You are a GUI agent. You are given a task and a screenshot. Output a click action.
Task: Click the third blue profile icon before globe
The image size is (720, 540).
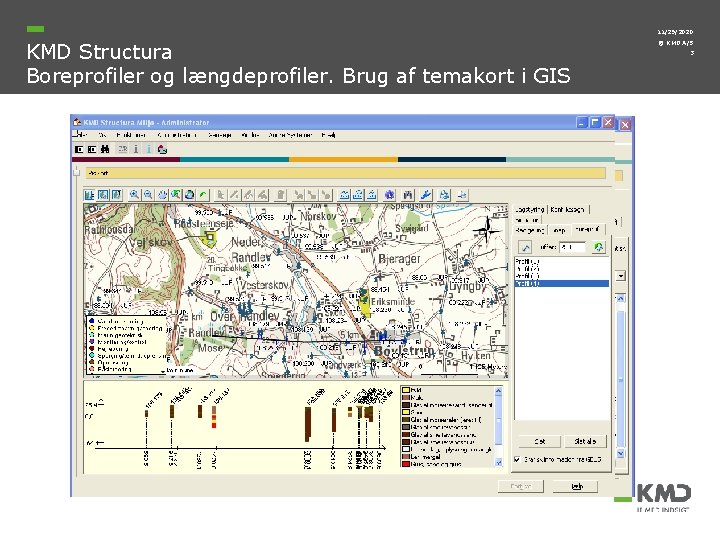(371, 195)
